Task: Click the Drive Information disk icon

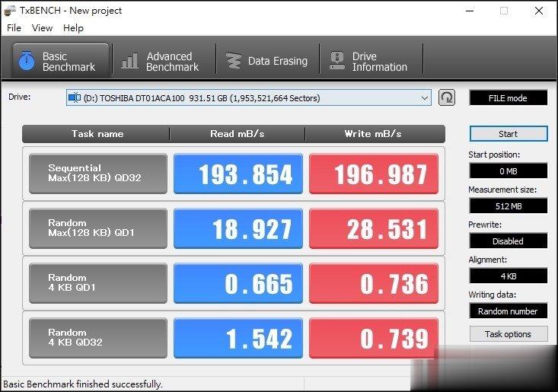Action: [337, 61]
